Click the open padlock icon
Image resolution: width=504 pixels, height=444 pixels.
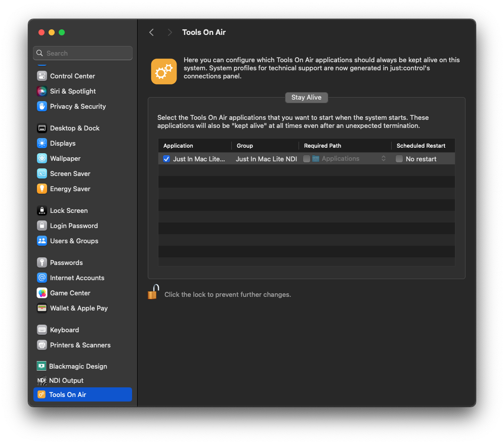153,292
